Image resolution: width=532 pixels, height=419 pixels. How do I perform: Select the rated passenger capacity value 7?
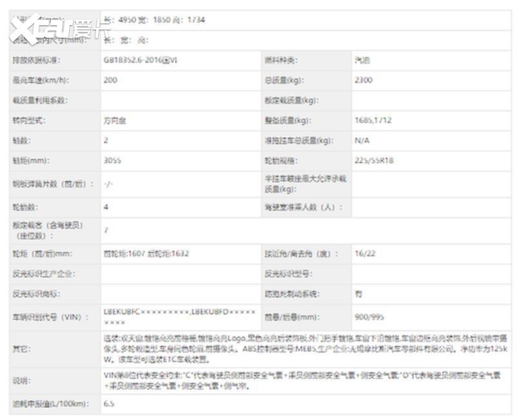(x=106, y=230)
